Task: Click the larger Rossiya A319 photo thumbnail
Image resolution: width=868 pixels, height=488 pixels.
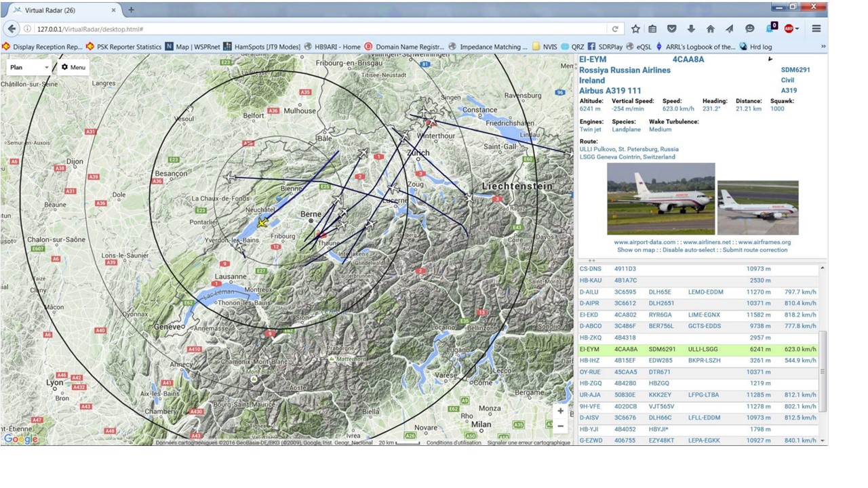Action: coord(660,198)
